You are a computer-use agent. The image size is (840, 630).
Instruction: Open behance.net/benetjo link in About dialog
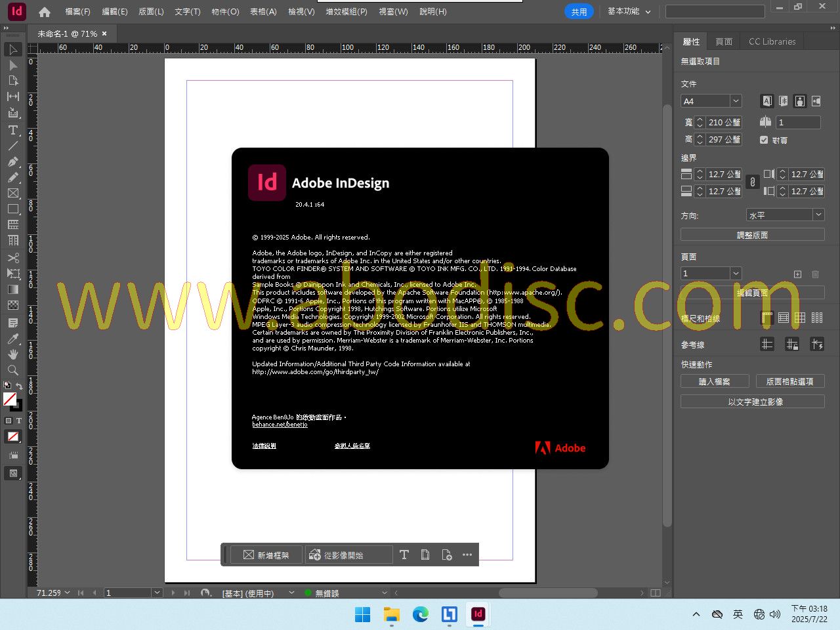pyautogui.click(x=280, y=425)
